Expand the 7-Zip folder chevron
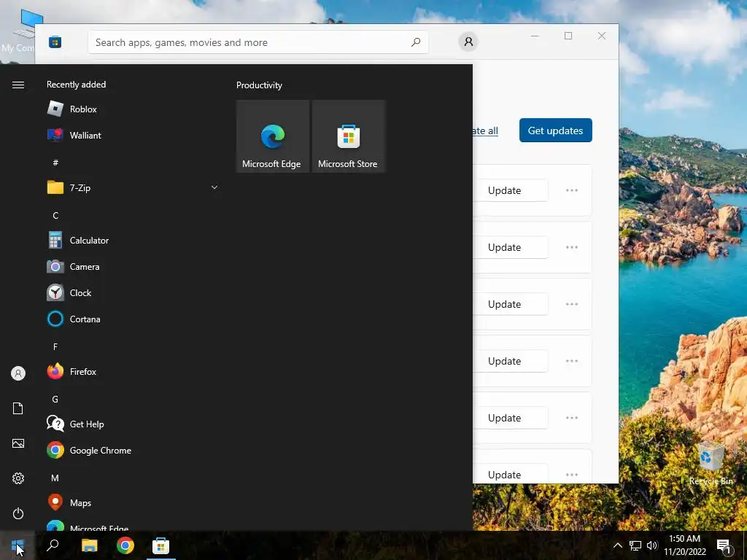Viewport: 747px width, 560px height. tap(214, 187)
